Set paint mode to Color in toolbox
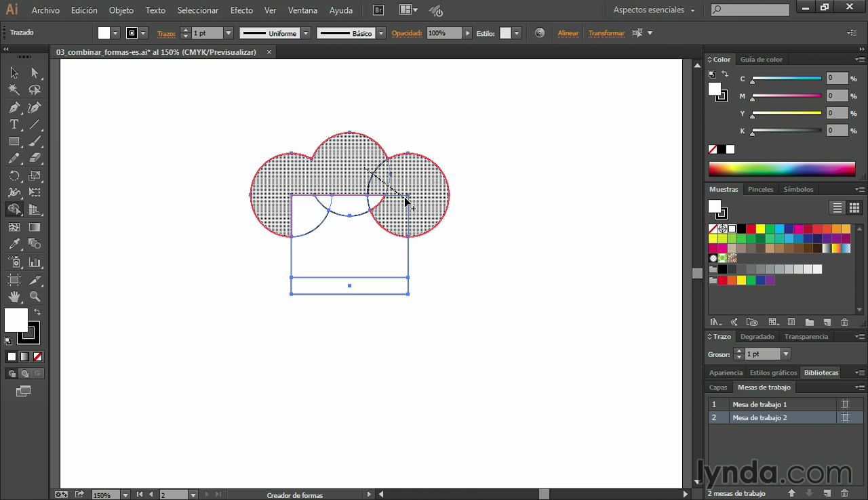868x500 pixels. tap(12, 356)
